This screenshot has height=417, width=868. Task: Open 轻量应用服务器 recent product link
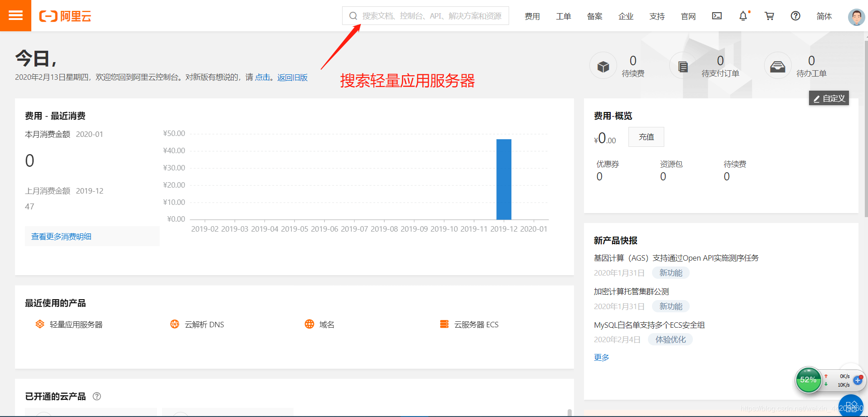click(x=76, y=325)
